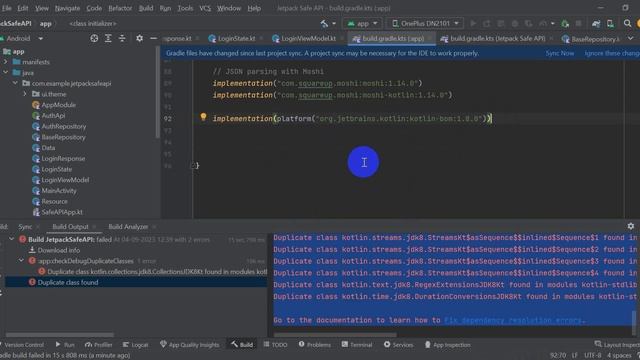
Task: Expand the manifests folder arrow
Action: 5,62
